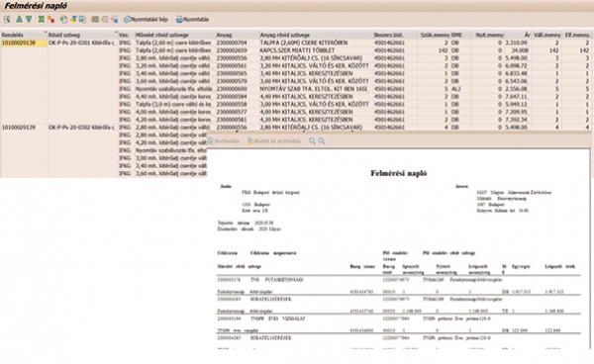This screenshot has width=594, height=364.
Task: Open the spreadsheet export icon
Action: (x=63, y=20)
